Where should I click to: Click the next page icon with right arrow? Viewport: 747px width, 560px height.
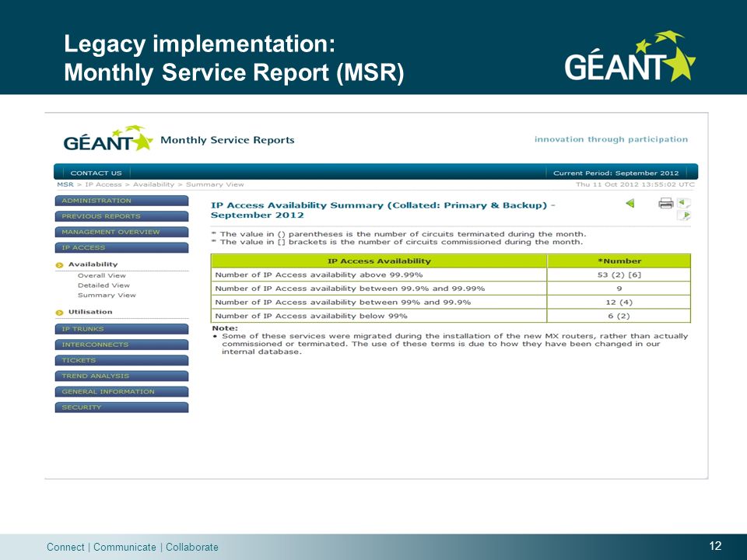click(684, 215)
